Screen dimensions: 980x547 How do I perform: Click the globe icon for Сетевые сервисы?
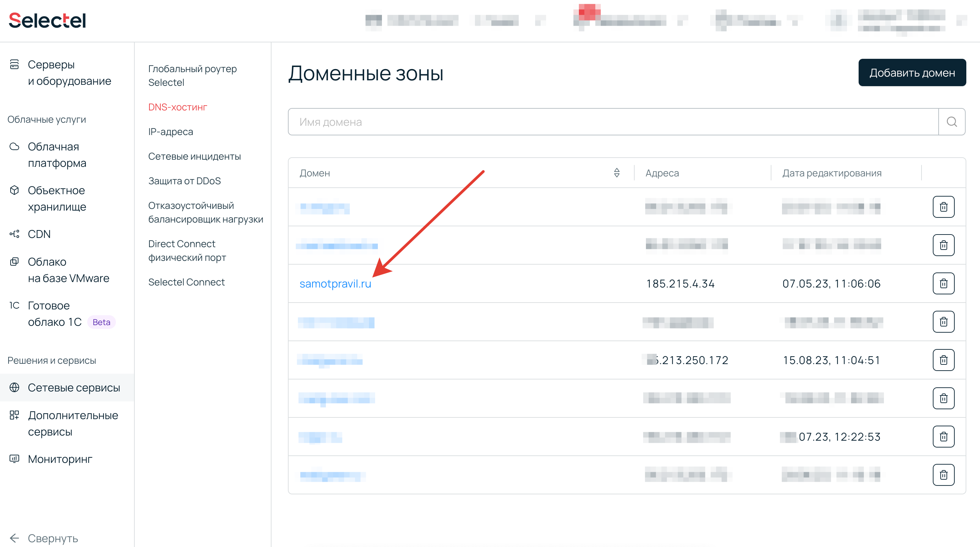pyautogui.click(x=14, y=387)
